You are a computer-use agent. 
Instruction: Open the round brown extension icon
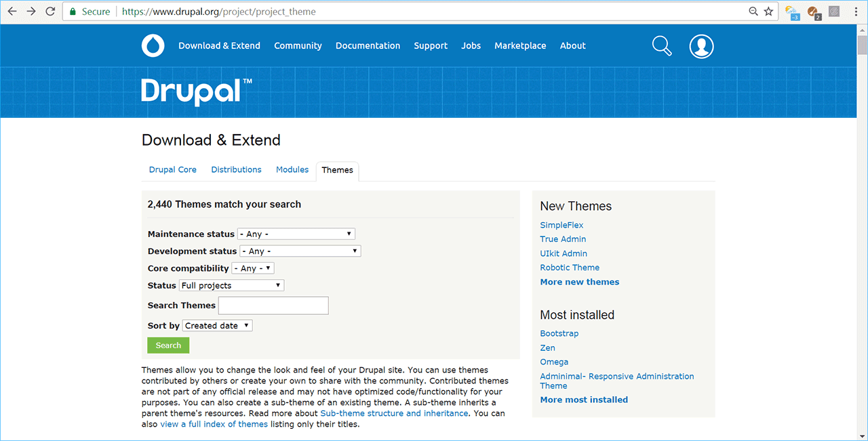pyautogui.click(x=814, y=12)
